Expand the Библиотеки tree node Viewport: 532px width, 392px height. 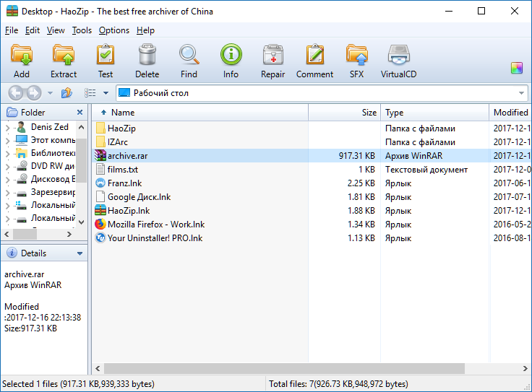(8, 154)
